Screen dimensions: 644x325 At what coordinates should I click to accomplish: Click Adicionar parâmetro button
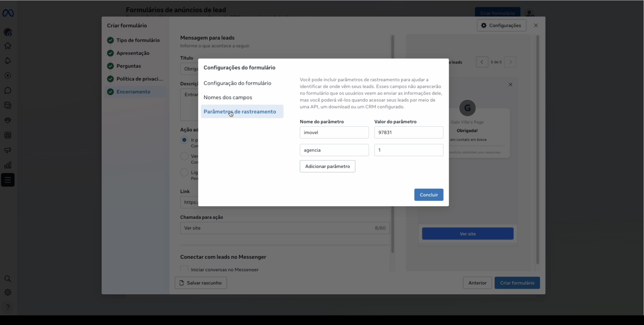327,166
